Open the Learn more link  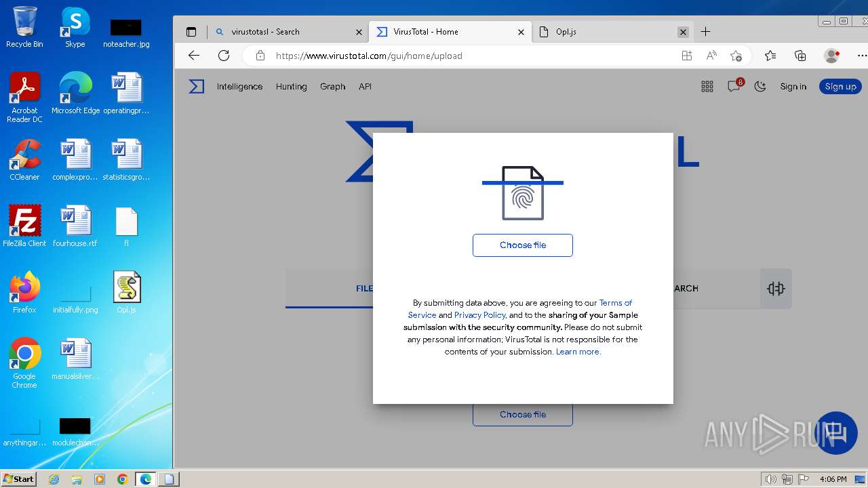(x=578, y=352)
